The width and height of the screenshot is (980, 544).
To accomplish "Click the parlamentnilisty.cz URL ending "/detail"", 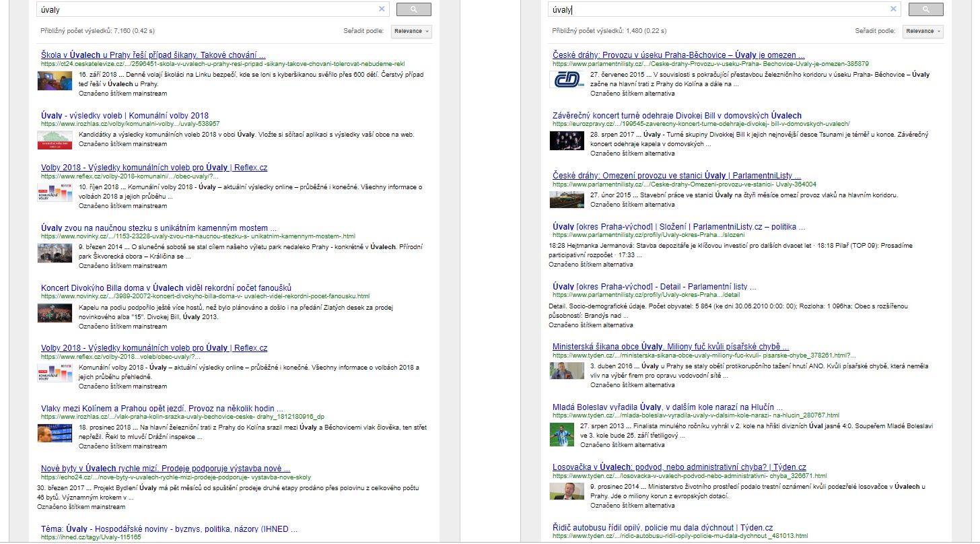I will [x=646, y=295].
